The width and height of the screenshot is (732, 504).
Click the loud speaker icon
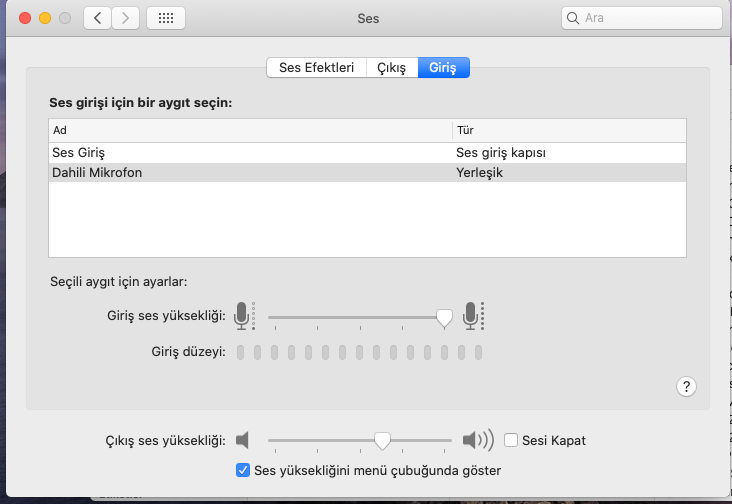477,440
